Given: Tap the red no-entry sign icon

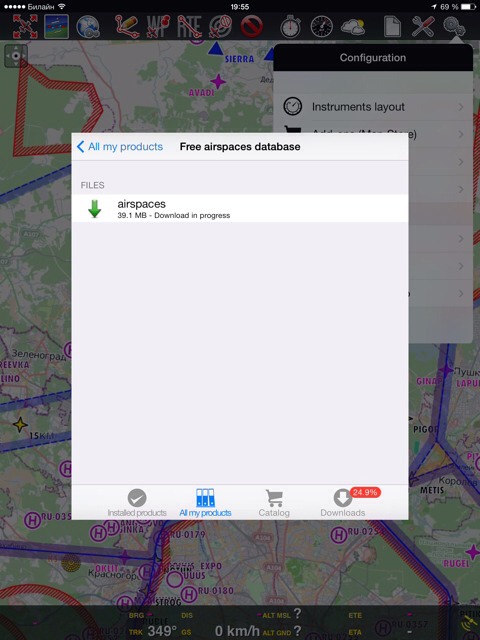Looking at the screenshot, I should point(251,27).
